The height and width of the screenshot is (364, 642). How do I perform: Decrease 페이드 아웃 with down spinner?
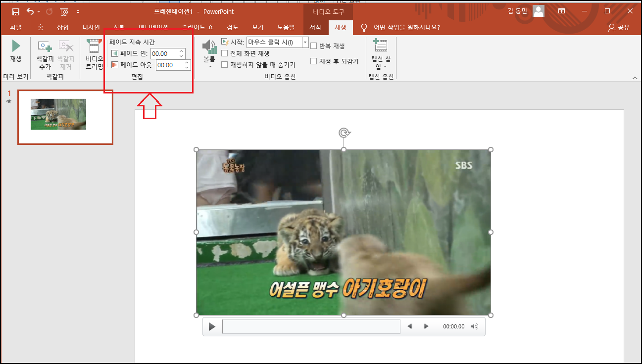click(x=187, y=67)
